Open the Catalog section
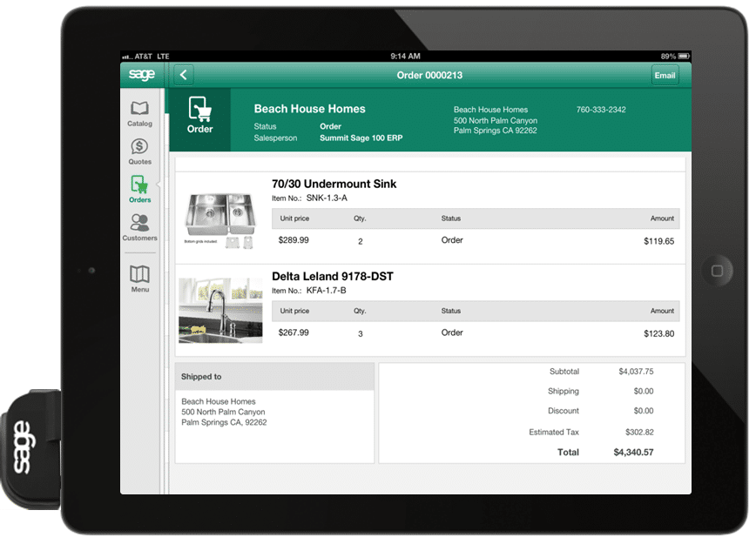This screenshot has width=756, height=544. pos(140,114)
